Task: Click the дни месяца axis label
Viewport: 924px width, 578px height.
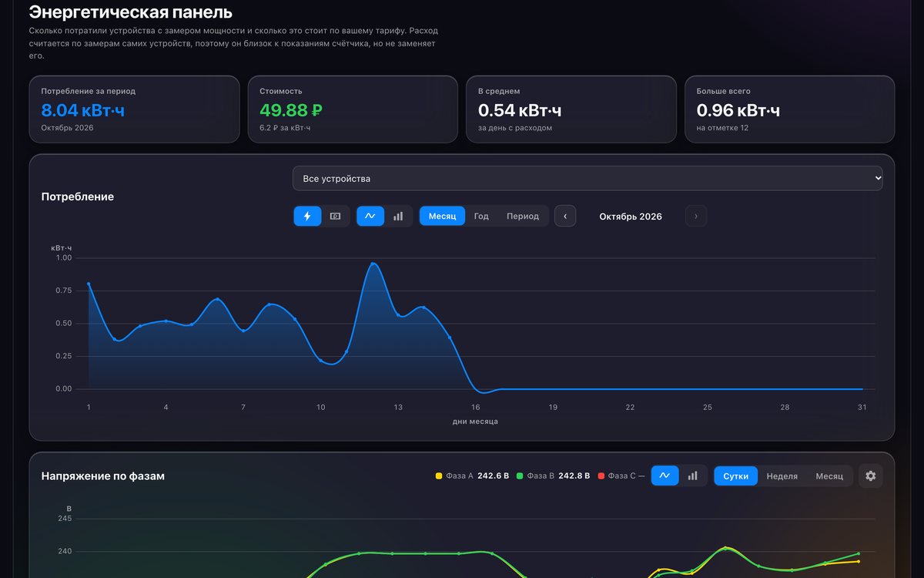Action: [475, 422]
